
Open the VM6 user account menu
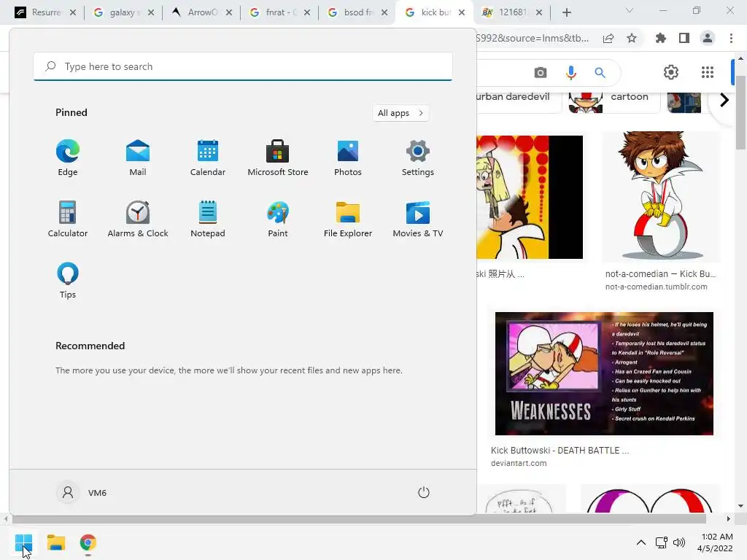(x=82, y=492)
